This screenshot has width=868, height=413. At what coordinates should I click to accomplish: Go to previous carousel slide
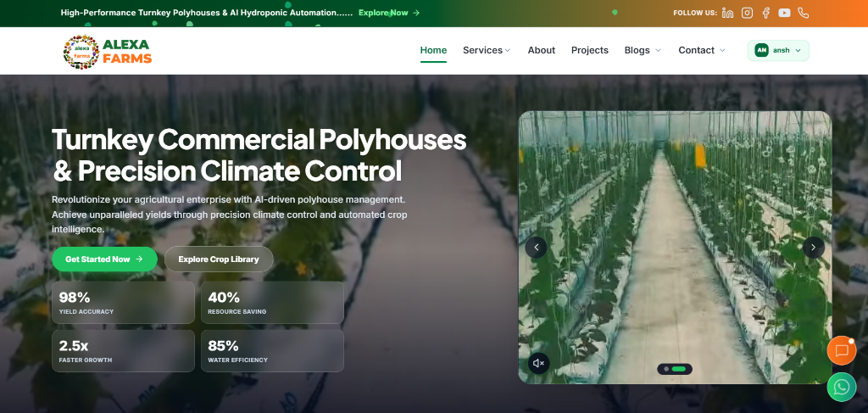click(536, 248)
